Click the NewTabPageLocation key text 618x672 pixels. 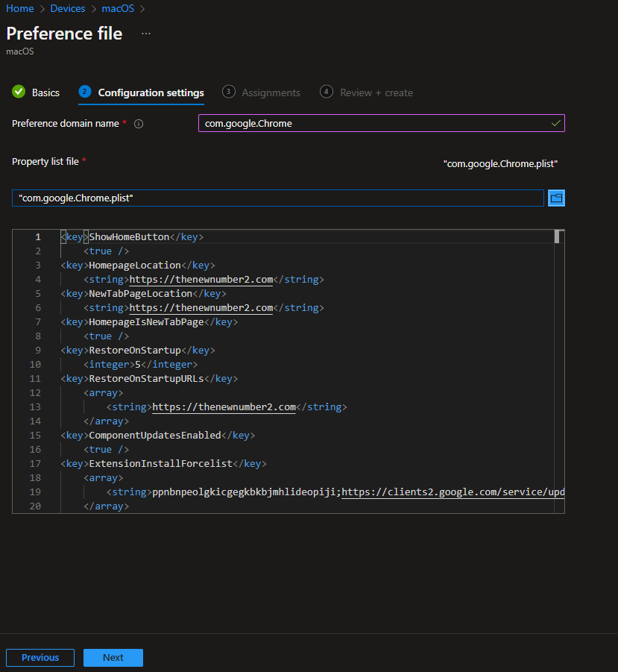(140, 294)
